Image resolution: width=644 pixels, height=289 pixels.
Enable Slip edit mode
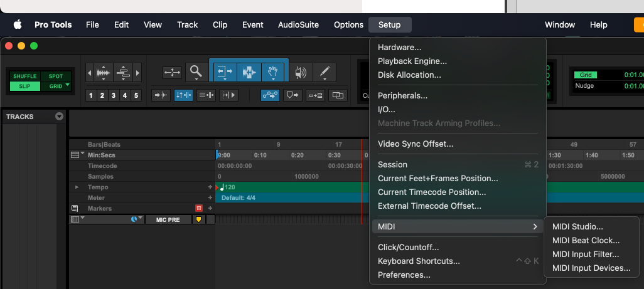tap(24, 87)
